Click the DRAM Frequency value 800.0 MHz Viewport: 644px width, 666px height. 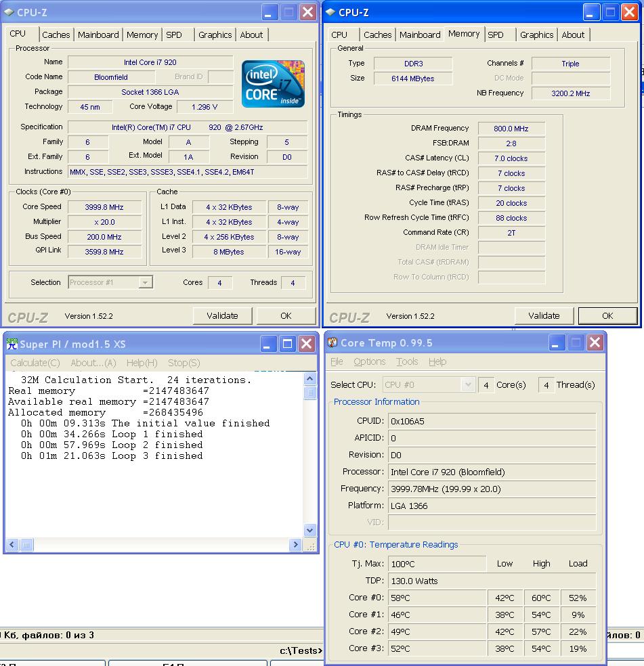[511, 129]
